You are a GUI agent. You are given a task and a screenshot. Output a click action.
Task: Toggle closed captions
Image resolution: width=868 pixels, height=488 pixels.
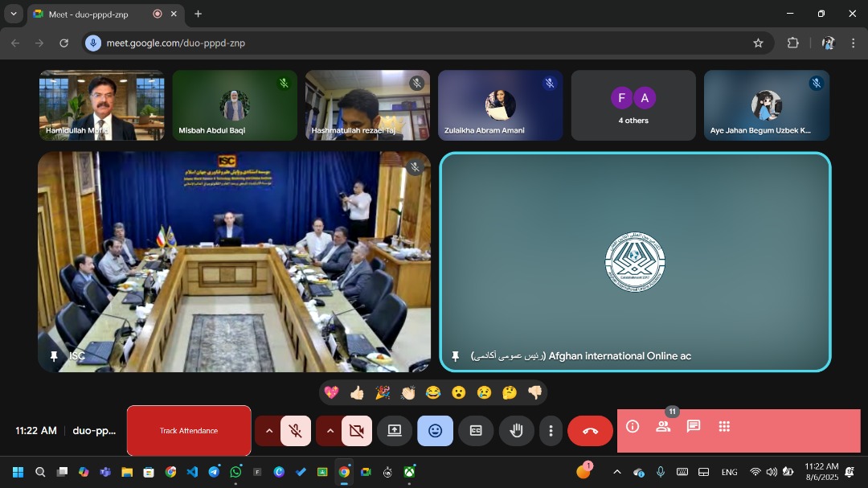click(x=476, y=431)
